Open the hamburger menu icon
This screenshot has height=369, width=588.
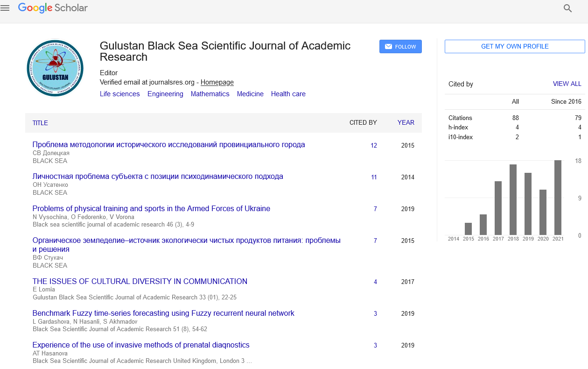5,8
